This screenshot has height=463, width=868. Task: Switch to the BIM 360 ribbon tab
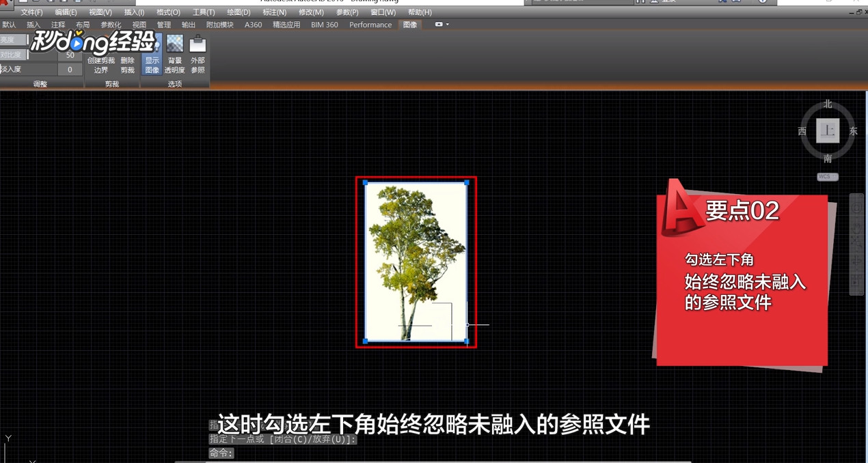pyautogui.click(x=325, y=25)
